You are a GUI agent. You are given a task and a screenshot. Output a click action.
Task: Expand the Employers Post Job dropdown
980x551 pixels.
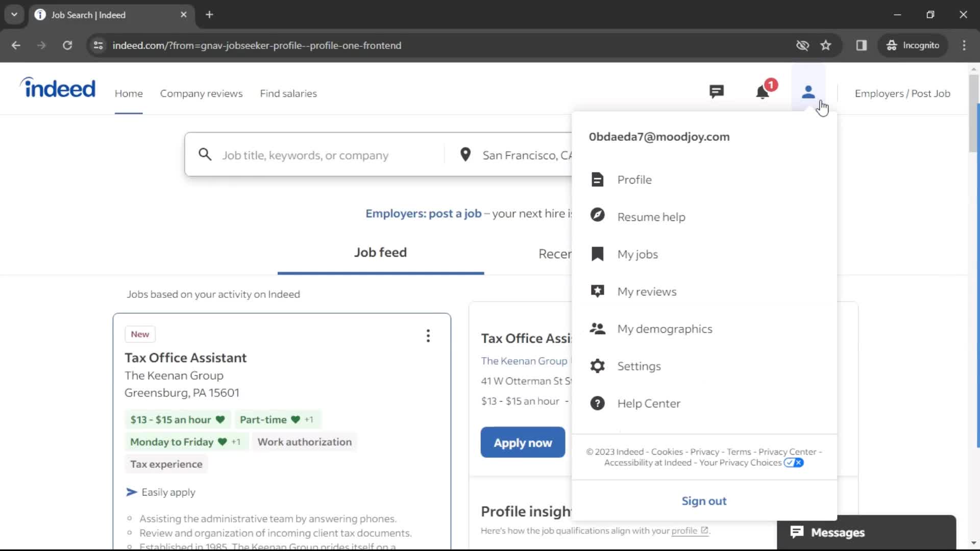pos(902,93)
